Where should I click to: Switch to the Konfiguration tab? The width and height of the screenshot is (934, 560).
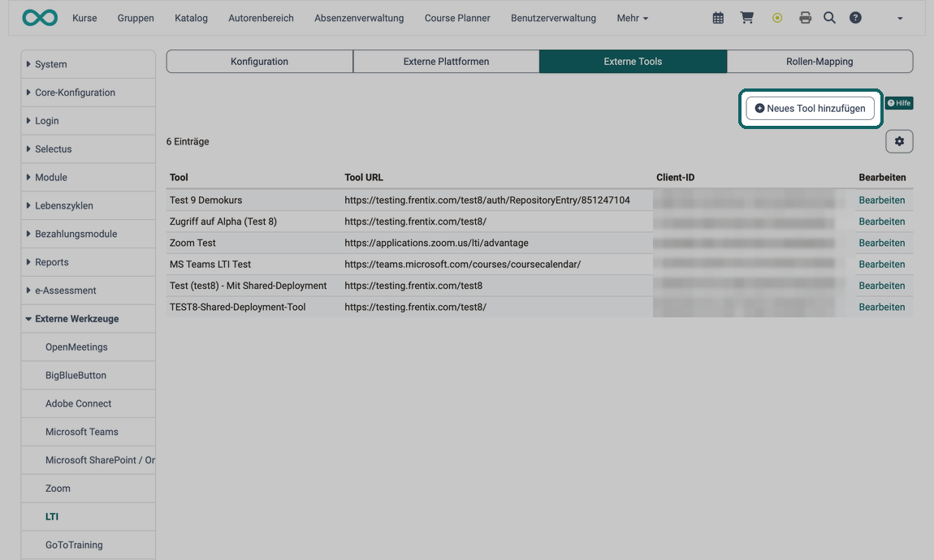pos(260,62)
